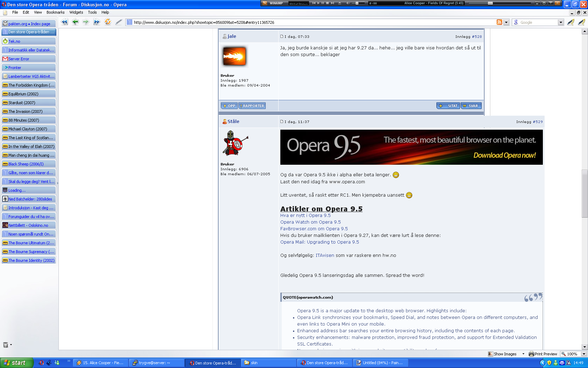This screenshot has height=368, width=588.
Task: Click Winamp previous track button
Action: (314, 3)
